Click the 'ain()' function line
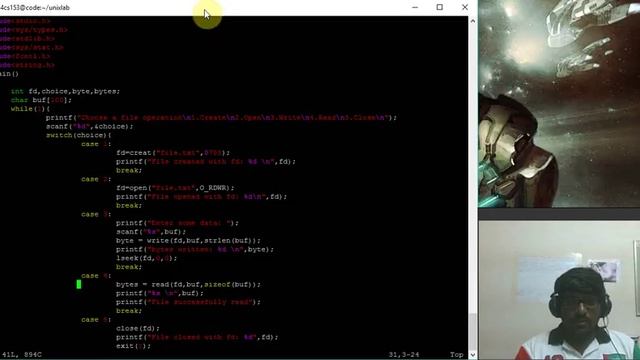Image resolution: width=640 pixels, height=360 pixels. pyautogui.click(x=9, y=74)
